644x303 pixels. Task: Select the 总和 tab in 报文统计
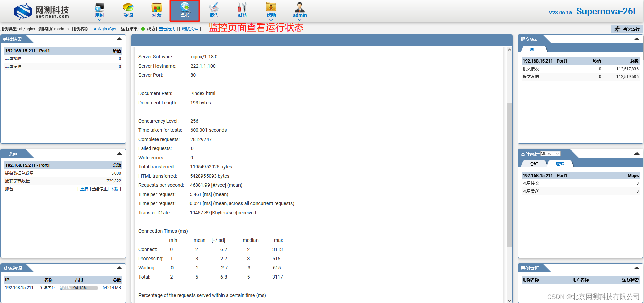point(534,50)
